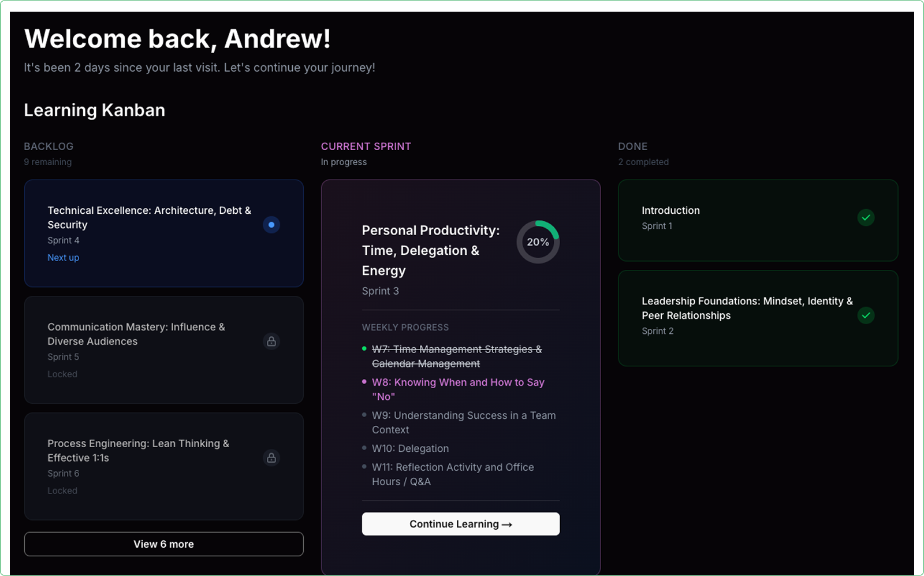Image resolution: width=924 pixels, height=576 pixels.
Task: Click the Backlog column header
Action: click(x=49, y=147)
